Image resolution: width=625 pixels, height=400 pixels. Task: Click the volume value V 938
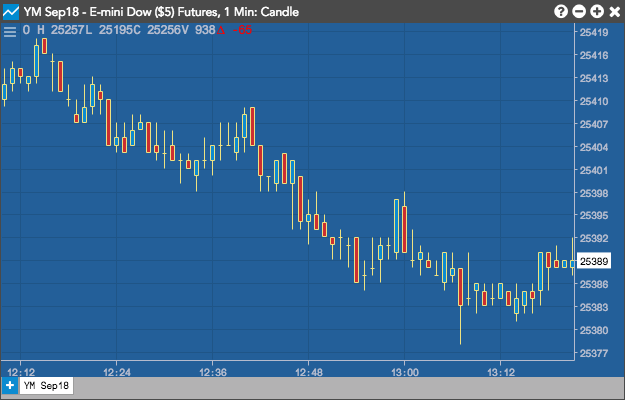(199, 30)
